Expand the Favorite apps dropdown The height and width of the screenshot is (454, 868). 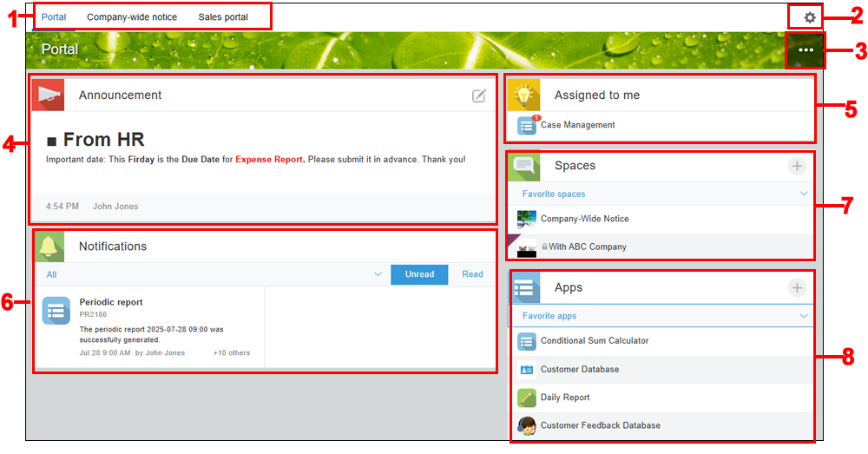(804, 316)
